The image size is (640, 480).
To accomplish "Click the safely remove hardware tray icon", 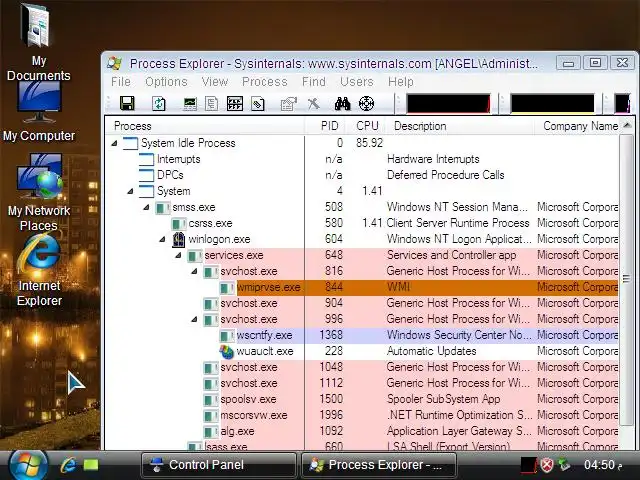I will click(564, 464).
